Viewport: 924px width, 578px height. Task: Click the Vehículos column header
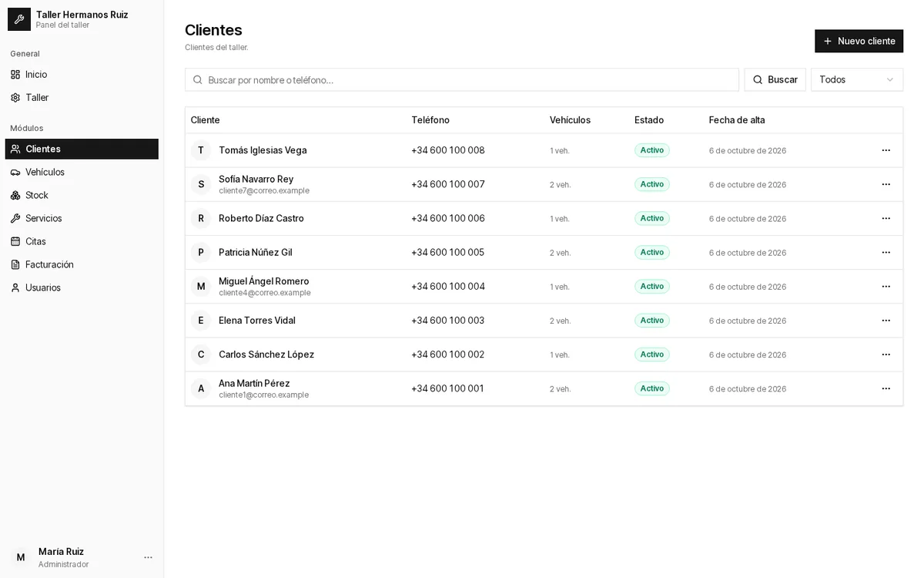[x=570, y=120]
